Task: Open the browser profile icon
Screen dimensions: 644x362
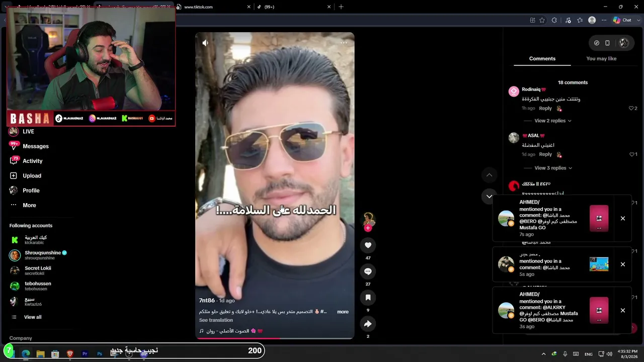Action: 592,20
